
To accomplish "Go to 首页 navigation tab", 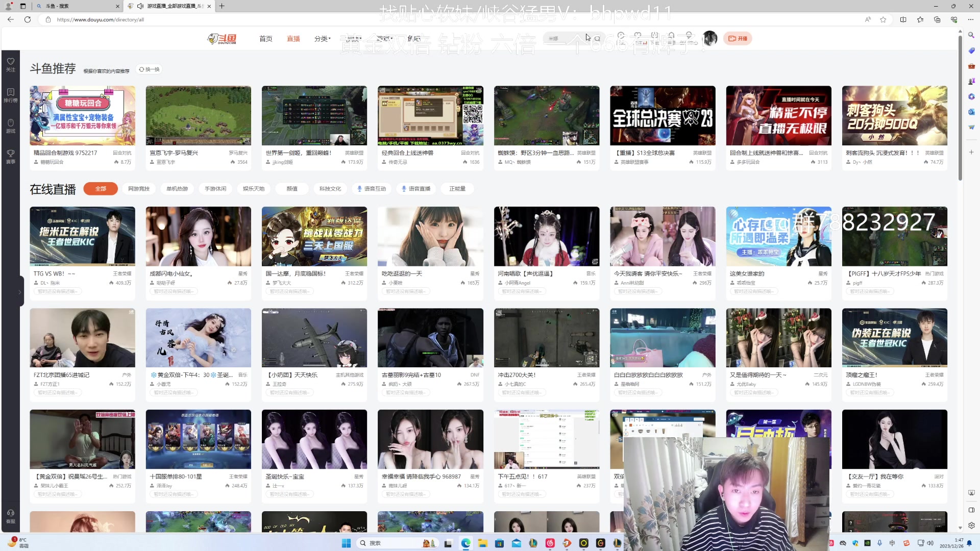I will (x=265, y=39).
